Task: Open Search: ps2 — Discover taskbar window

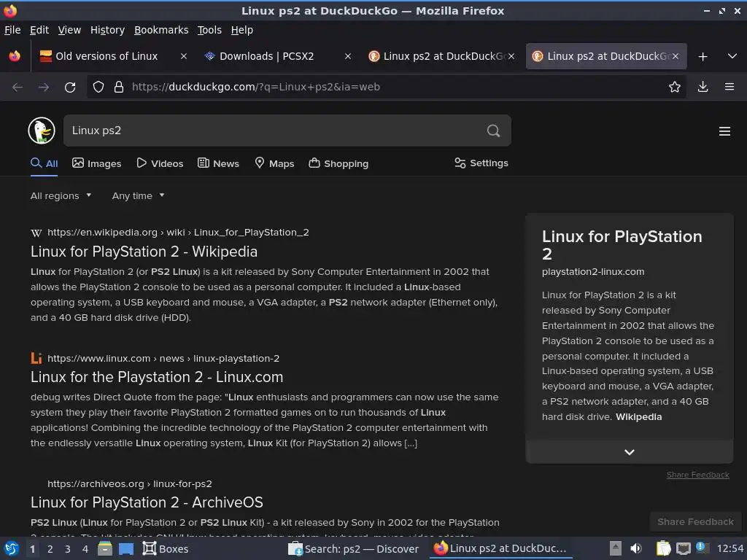Action: (x=354, y=548)
